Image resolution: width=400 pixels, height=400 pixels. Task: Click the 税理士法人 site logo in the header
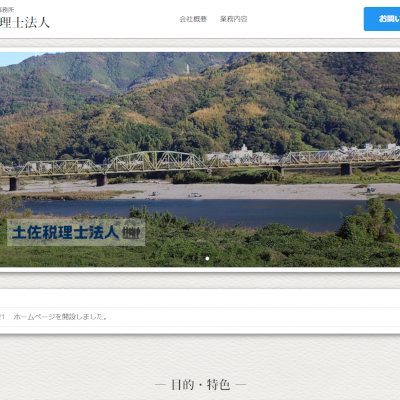click(x=25, y=23)
